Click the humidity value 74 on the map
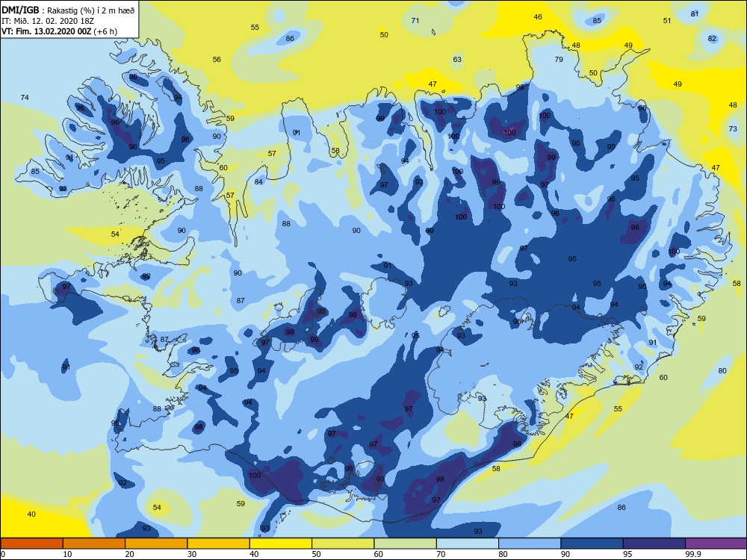Viewport: 747px width, 560px height. coord(25,97)
